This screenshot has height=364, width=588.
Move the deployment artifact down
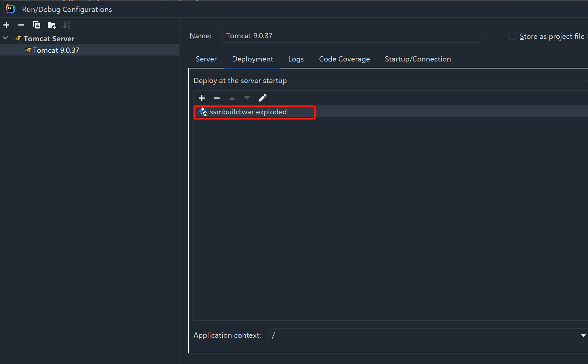[x=247, y=98]
